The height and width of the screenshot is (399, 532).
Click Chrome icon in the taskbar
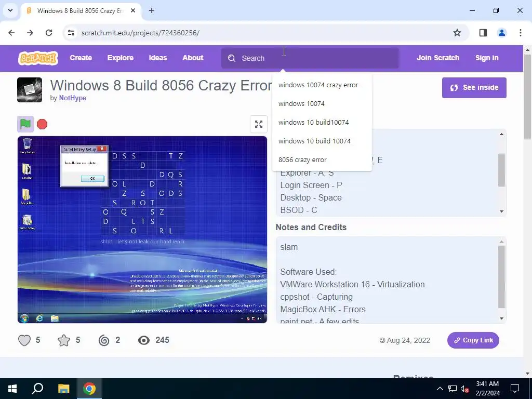click(x=89, y=389)
